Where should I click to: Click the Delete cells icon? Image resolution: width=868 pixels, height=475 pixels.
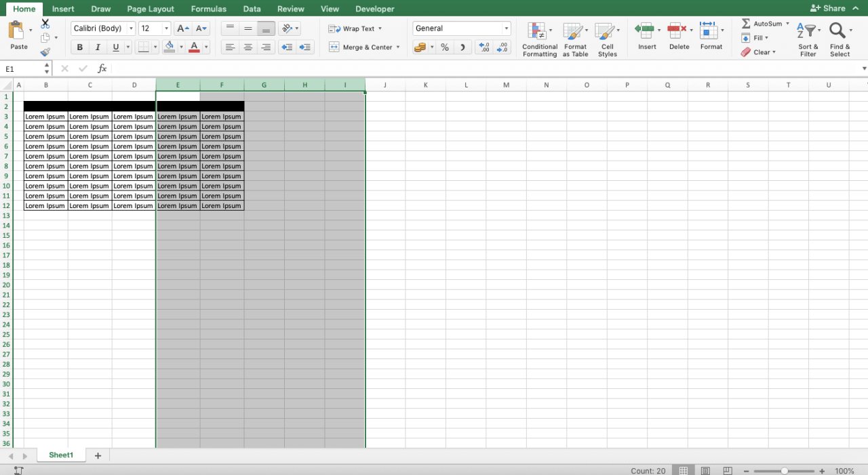(676, 30)
